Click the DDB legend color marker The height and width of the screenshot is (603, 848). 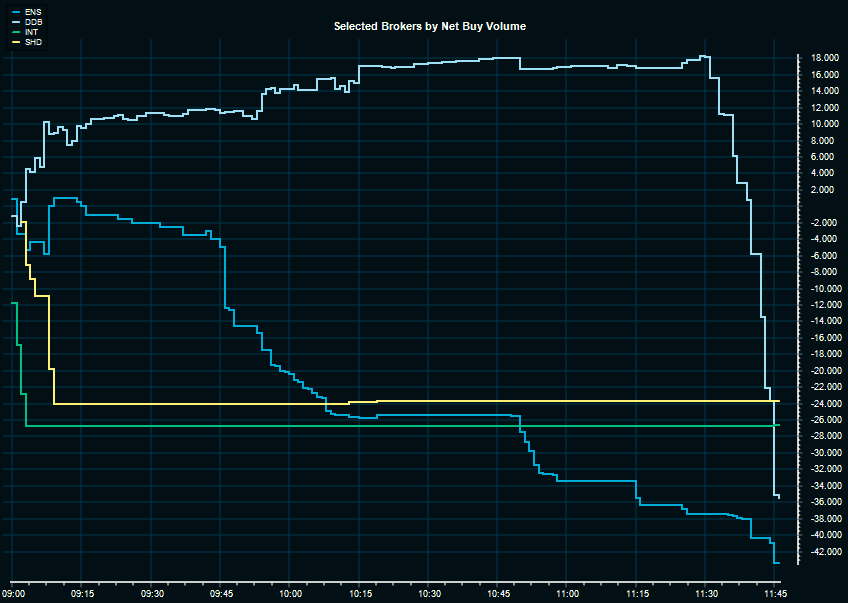point(13,21)
